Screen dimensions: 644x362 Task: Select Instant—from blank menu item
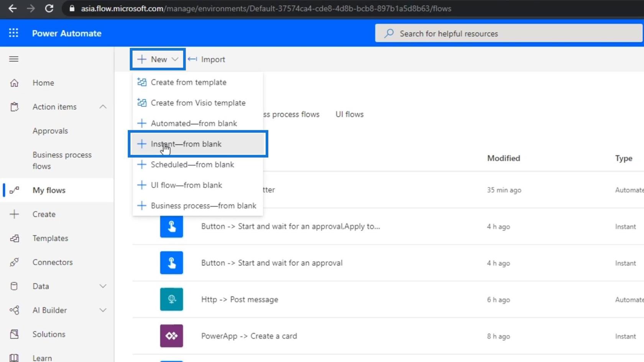198,144
